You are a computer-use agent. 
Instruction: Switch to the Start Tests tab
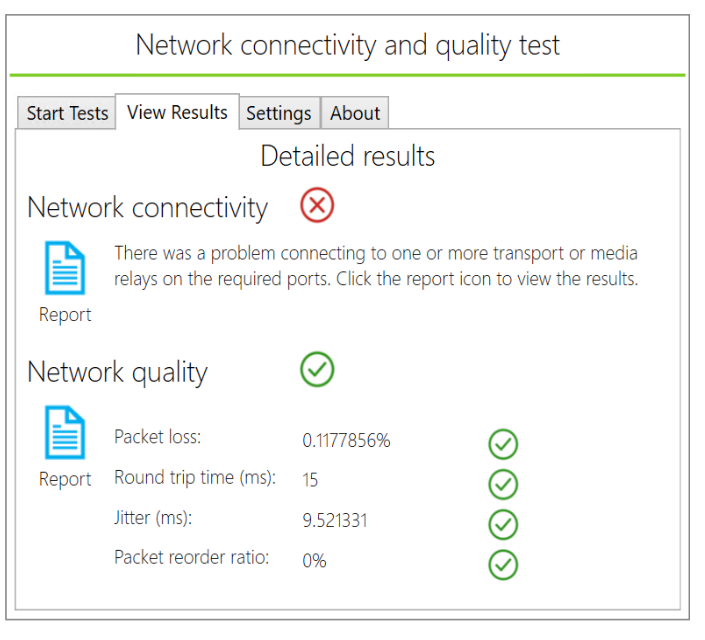(67, 113)
